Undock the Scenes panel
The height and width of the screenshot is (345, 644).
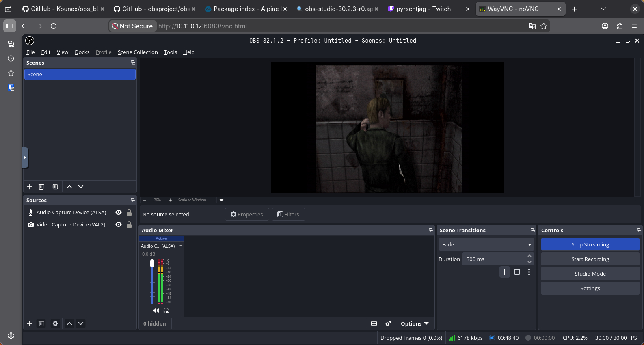133,63
